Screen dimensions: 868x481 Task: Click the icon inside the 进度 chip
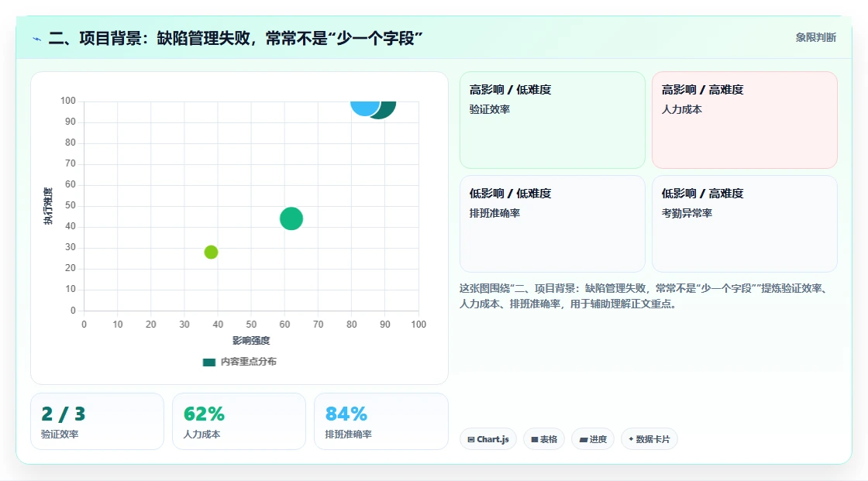tap(584, 439)
